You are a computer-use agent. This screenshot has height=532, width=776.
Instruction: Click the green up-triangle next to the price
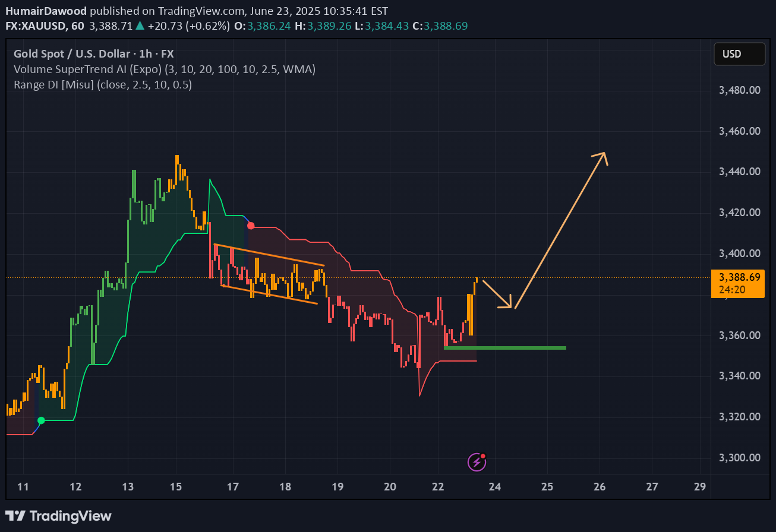pyautogui.click(x=140, y=26)
